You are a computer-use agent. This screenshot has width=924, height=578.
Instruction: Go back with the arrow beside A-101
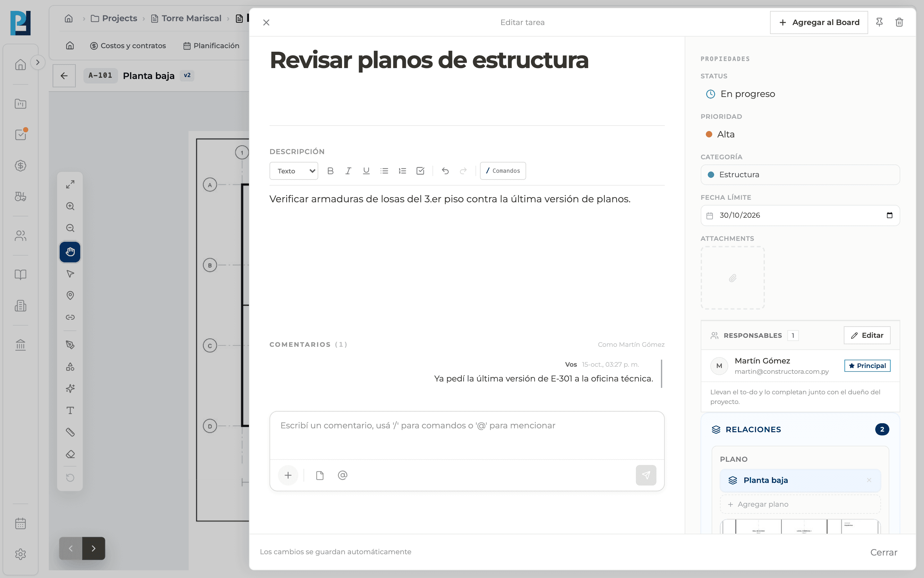tap(64, 76)
